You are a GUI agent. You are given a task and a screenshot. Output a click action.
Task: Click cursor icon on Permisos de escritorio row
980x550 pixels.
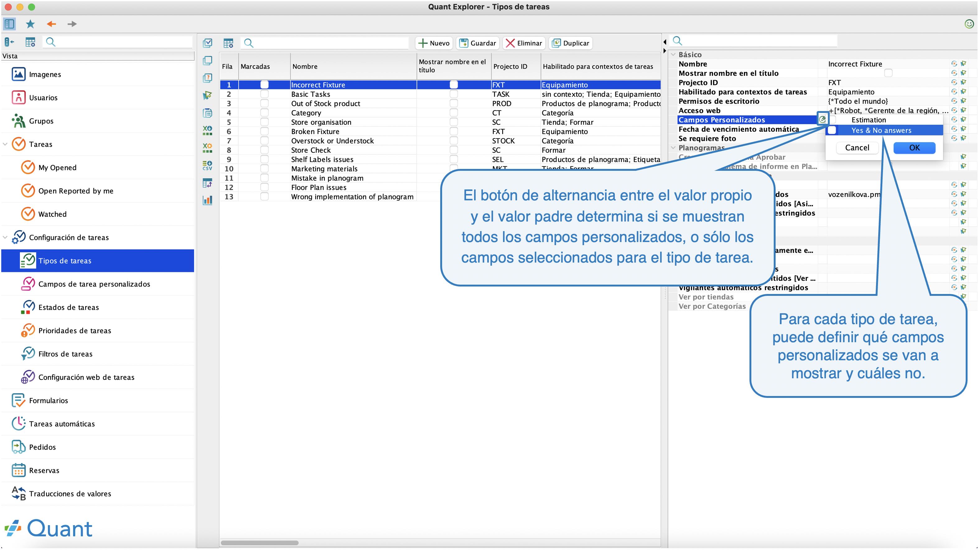coord(963,101)
